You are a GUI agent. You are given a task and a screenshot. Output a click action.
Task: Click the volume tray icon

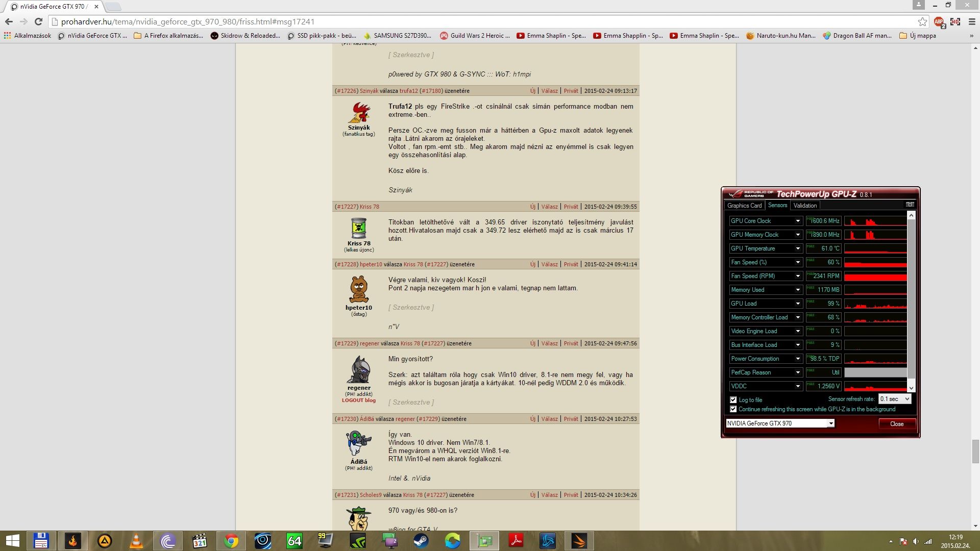[916, 541]
